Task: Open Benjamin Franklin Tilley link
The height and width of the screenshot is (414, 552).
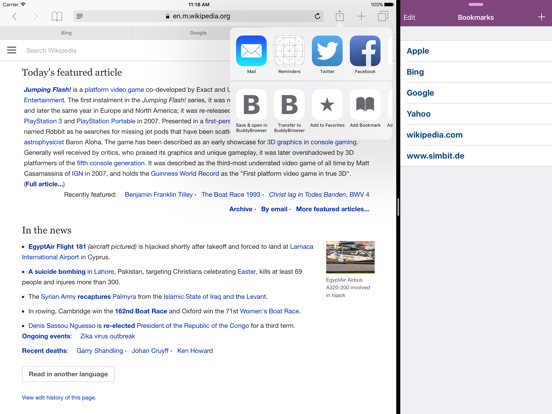Action: 159,194
